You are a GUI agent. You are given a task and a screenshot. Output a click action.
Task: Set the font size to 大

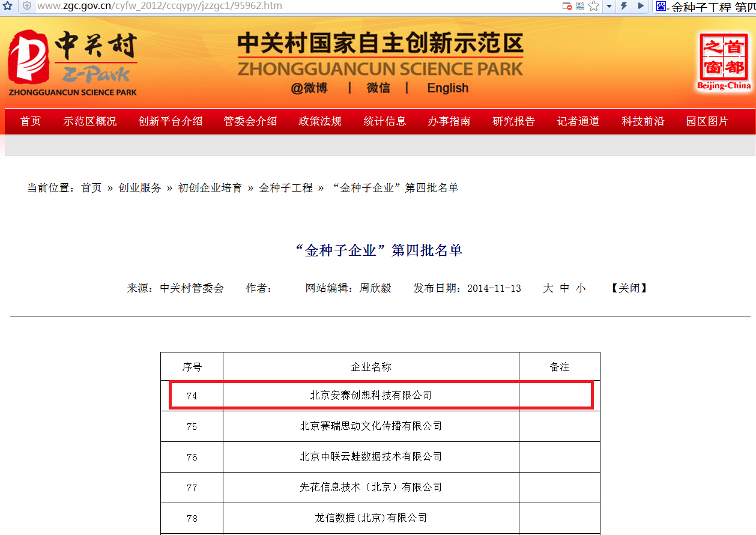point(548,288)
